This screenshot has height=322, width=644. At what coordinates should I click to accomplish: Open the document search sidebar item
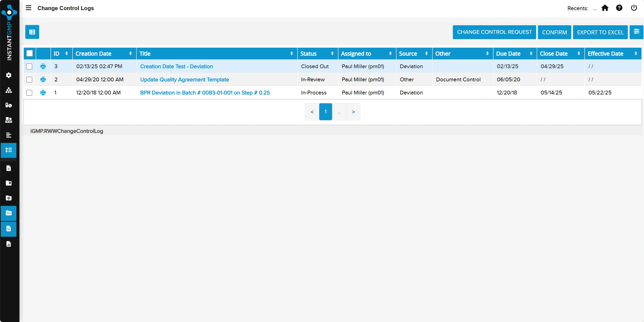[9, 229]
